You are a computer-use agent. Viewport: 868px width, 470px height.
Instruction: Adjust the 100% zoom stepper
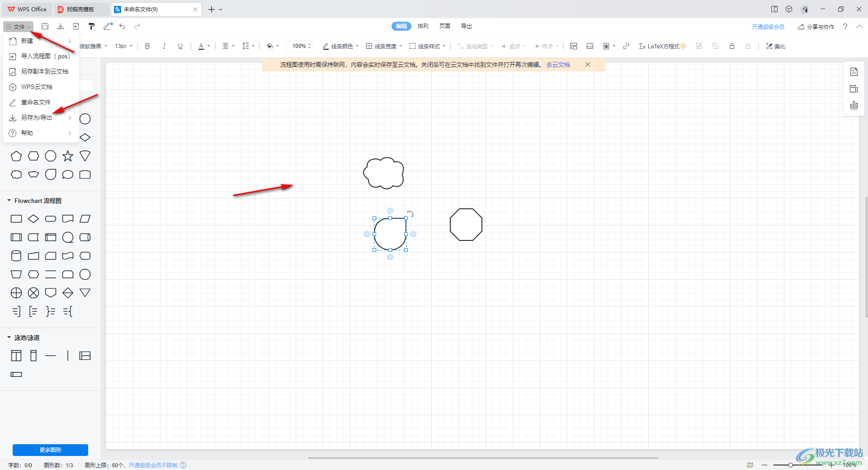[x=309, y=46]
